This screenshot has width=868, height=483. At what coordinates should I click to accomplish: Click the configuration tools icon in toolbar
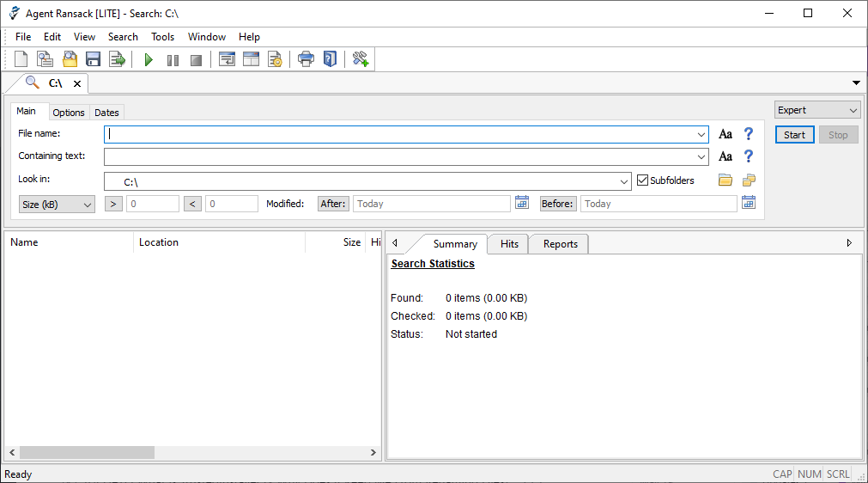[x=361, y=59]
